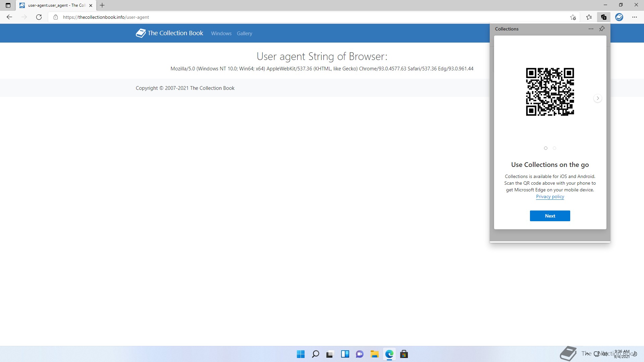Viewport: 644px width, 362px height.
Task: Open Edge Settings and more menu
Action: point(635,17)
